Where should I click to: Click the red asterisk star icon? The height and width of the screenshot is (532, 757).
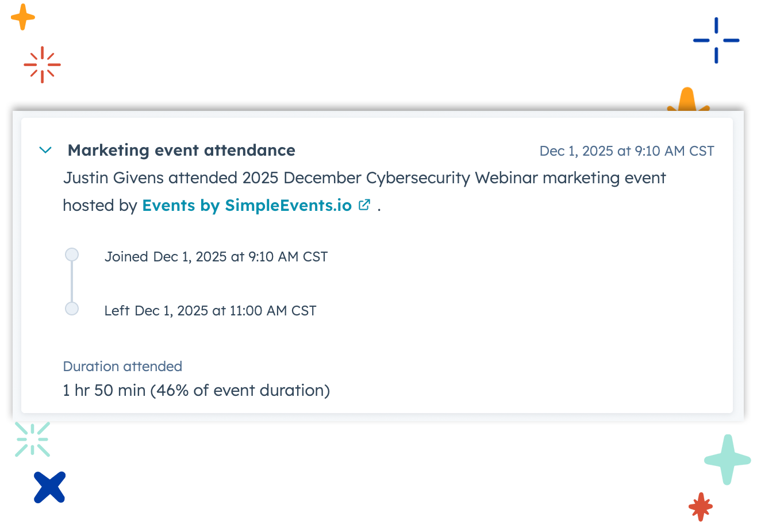click(x=701, y=507)
